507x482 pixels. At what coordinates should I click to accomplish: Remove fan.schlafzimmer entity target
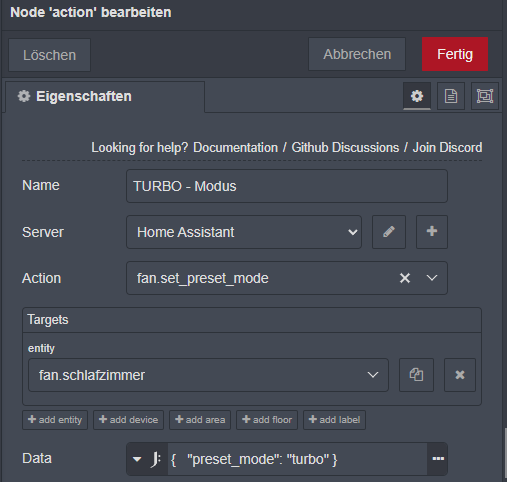[460, 375]
